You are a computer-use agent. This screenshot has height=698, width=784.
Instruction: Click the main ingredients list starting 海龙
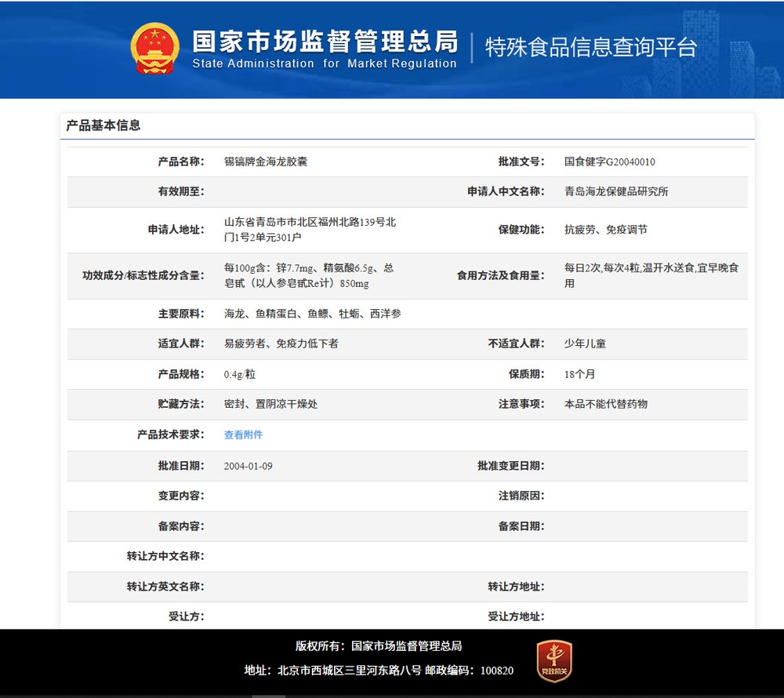(312, 314)
